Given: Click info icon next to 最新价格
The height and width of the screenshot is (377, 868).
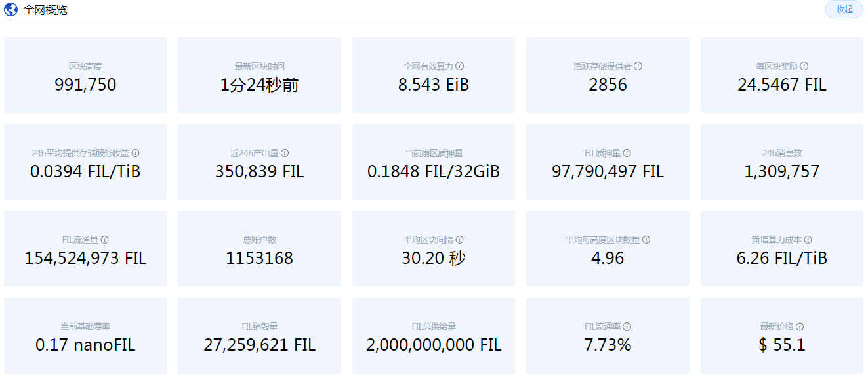Looking at the screenshot, I should click(x=800, y=326).
